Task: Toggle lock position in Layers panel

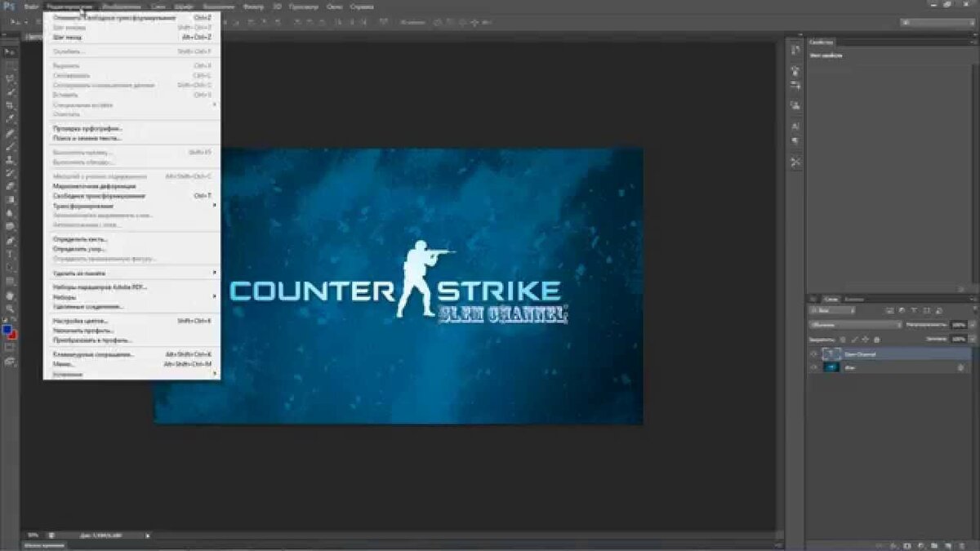Action: pyautogui.click(x=866, y=339)
